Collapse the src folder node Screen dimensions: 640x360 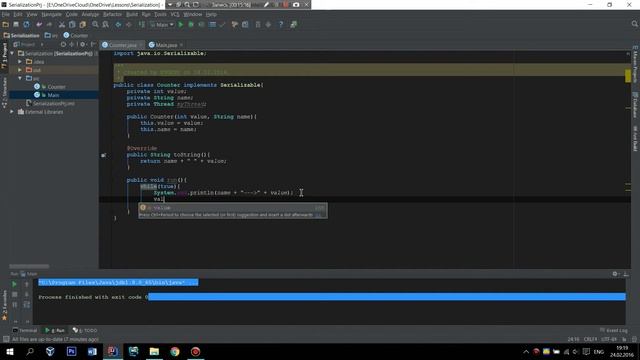coord(20,78)
